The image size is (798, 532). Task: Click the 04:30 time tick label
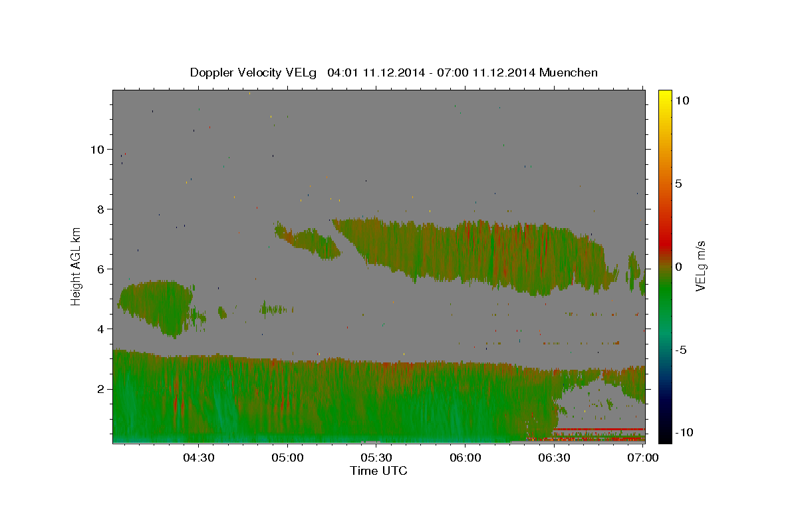pyautogui.click(x=199, y=458)
